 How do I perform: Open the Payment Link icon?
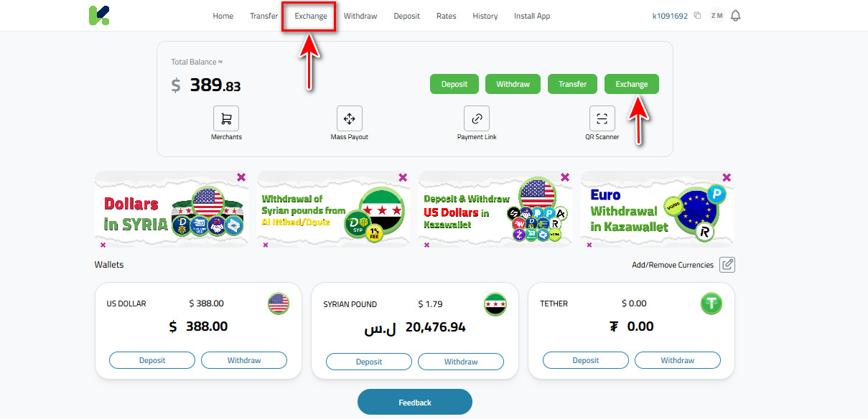477,118
